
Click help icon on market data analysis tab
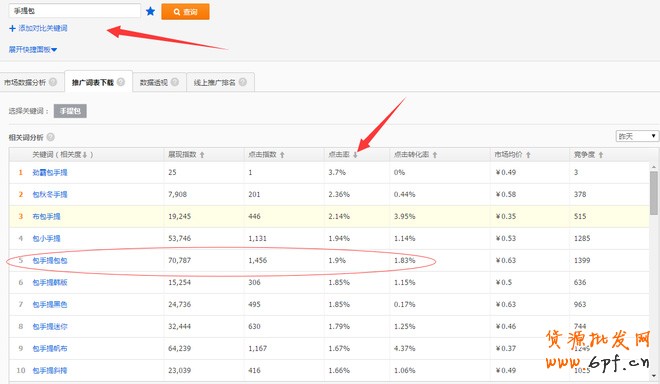53,82
